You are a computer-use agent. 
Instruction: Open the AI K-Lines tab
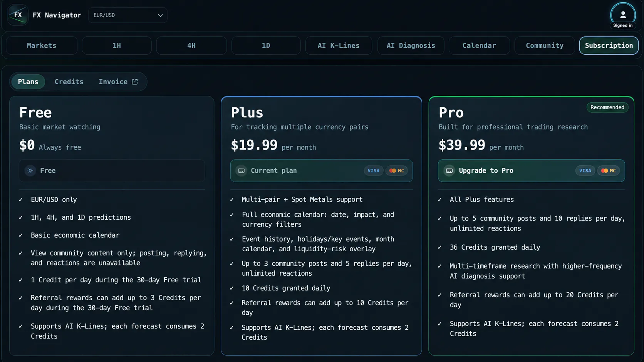tap(339, 45)
